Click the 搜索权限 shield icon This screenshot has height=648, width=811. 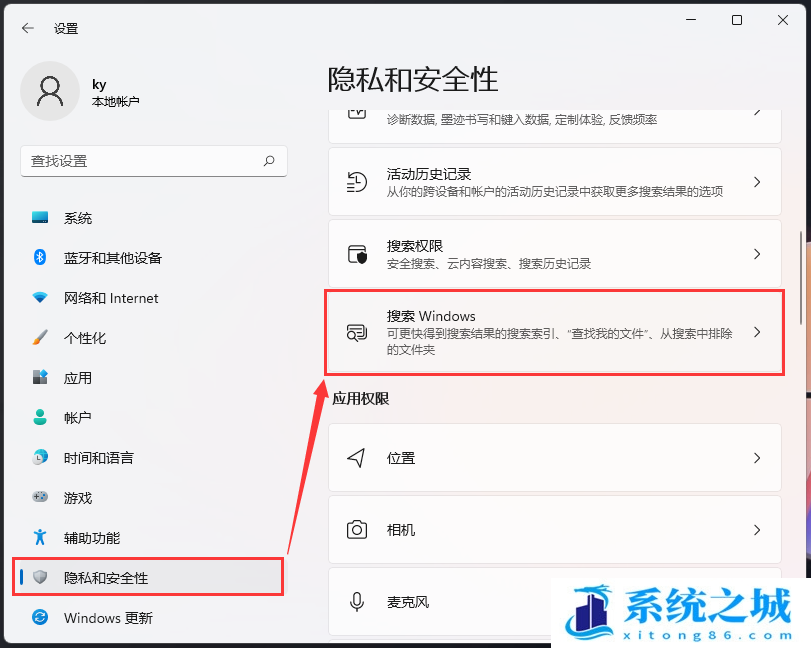pyautogui.click(x=357, y=254)
